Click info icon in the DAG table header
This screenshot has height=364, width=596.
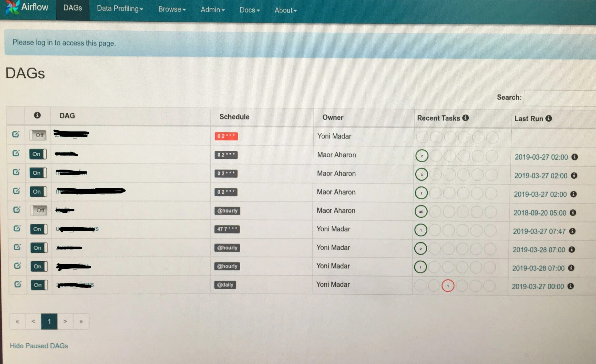tap(37, 115)
